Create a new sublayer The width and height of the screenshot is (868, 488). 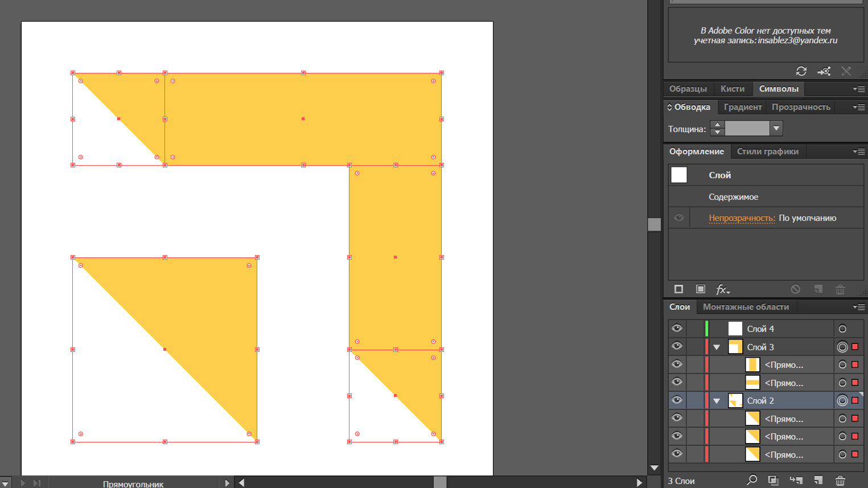click(x=796, y=481)
